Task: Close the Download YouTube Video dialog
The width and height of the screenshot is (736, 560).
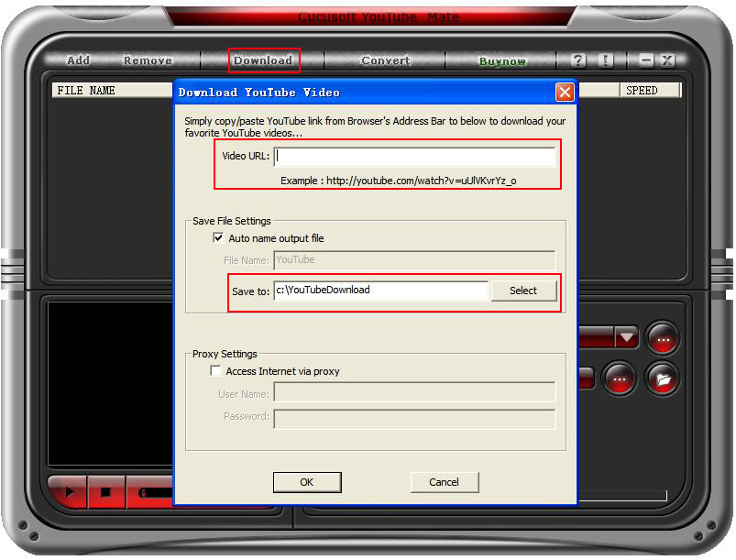Action: click(565, 93)
